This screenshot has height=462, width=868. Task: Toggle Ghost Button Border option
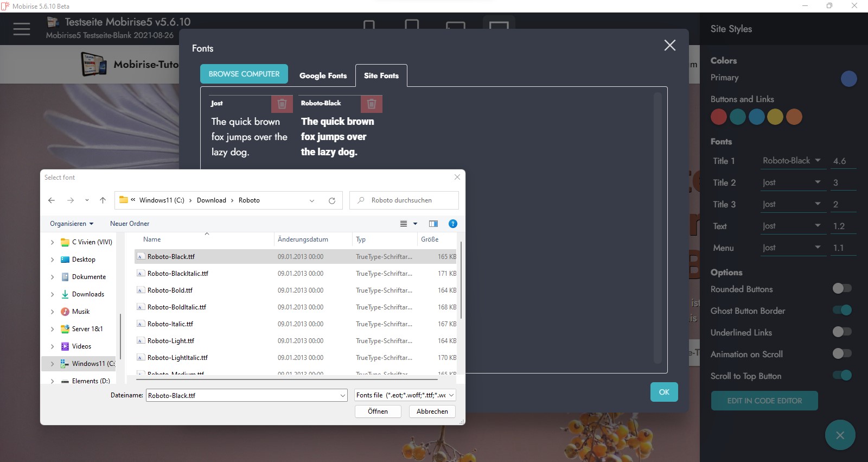click(842, 310)
